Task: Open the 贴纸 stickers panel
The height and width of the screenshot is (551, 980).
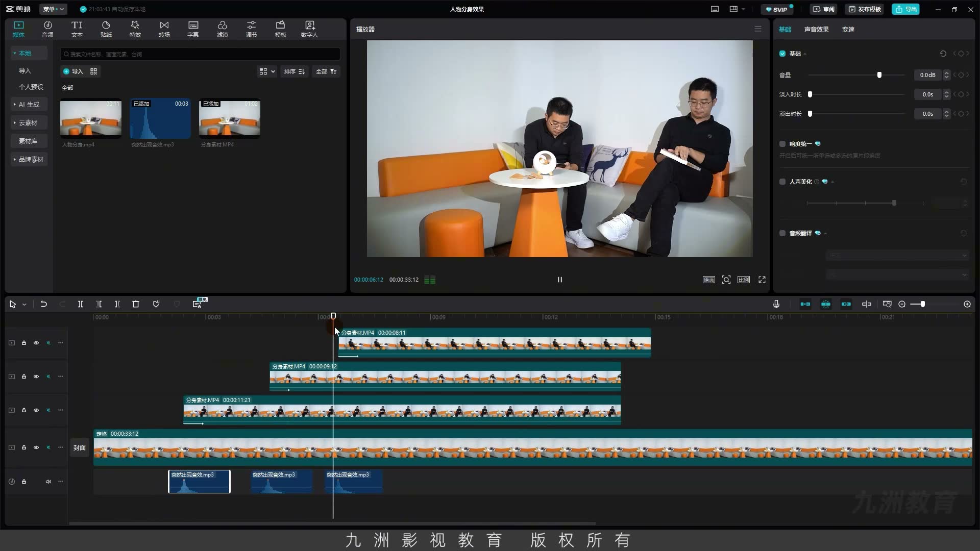Action: tap(106, 29)
